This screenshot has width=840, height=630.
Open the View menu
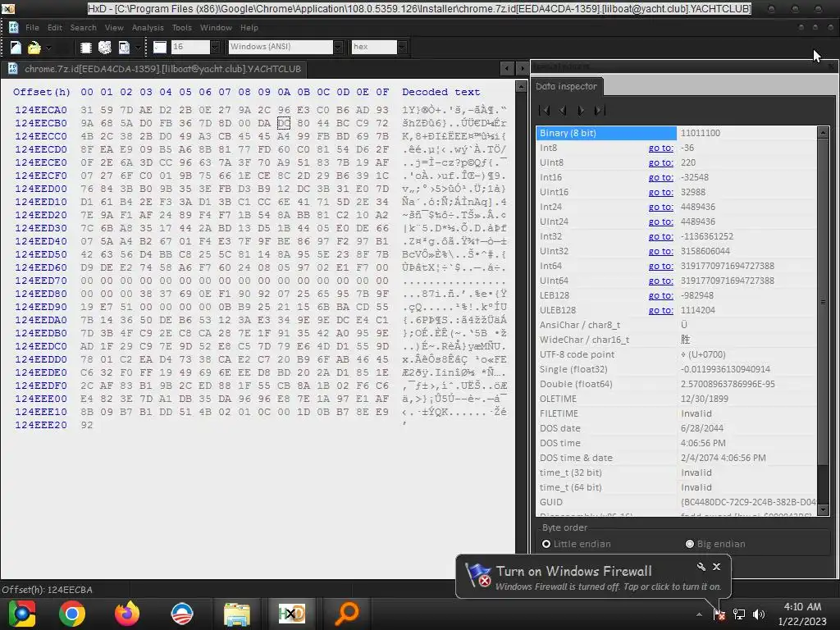pyautogui.click(x=114, y=27)
